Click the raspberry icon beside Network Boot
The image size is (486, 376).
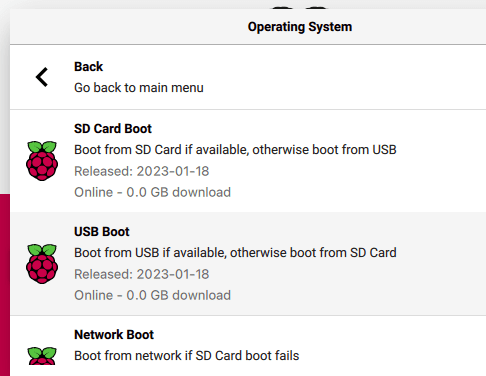pos(42,356)
